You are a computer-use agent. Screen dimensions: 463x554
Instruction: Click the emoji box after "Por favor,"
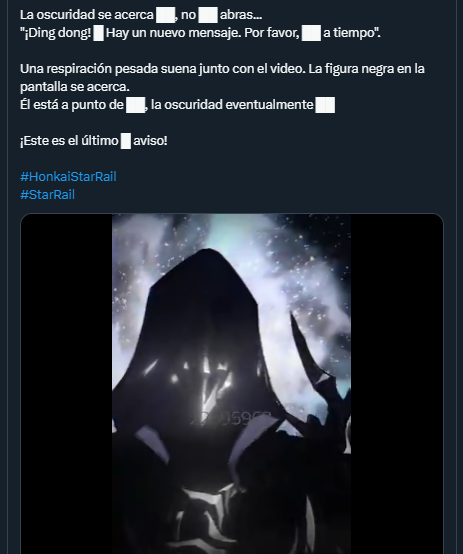tap(311, 34)
